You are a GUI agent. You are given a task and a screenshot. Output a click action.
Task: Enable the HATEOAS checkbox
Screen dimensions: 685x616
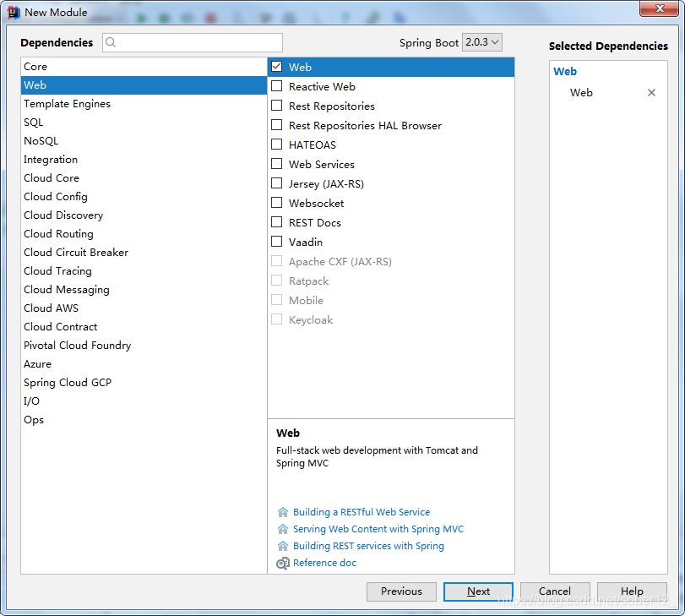coord(276,144)
